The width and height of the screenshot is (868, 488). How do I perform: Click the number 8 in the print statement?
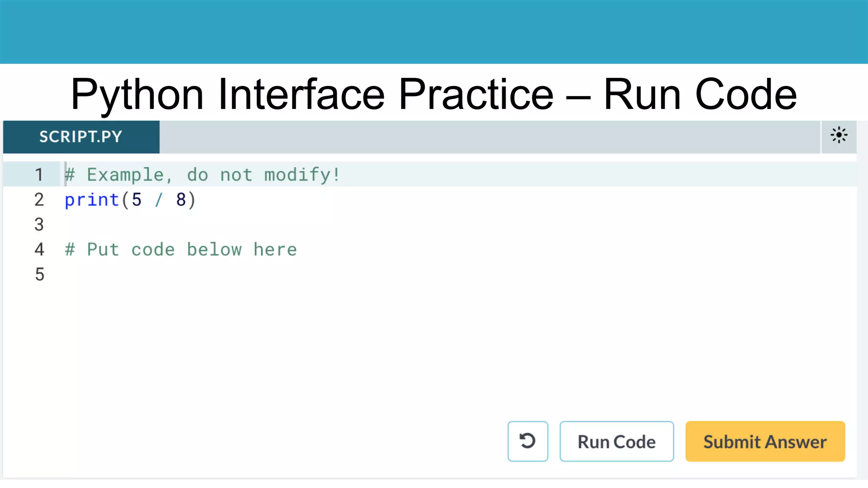(x=181, y=200)
